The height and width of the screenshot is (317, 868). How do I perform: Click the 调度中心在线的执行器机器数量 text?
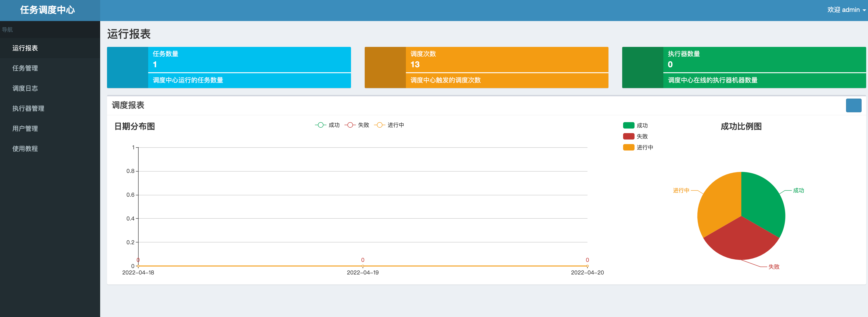click(713, 80)
